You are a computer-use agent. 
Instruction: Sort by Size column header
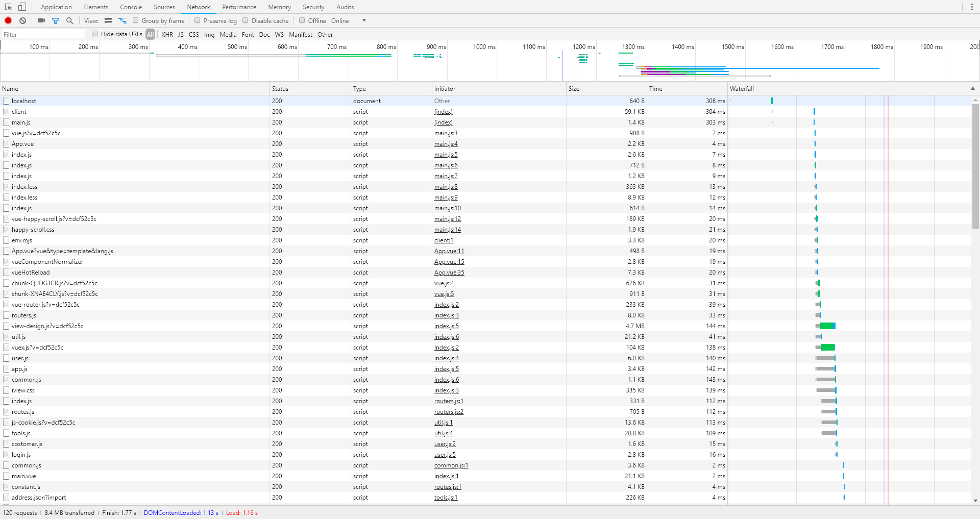coord(606,88)
